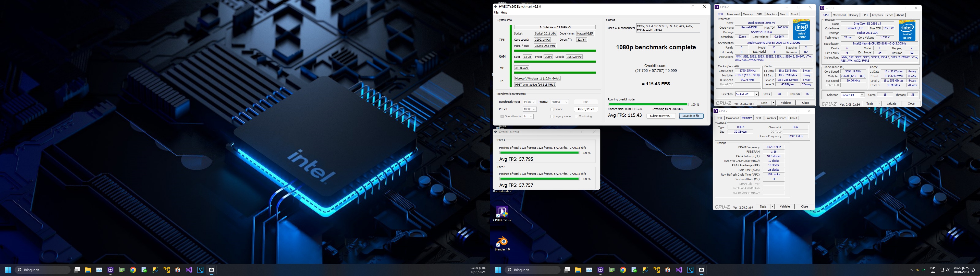Expand Tools arrow in Socket #1 CPU-Z window
The height and width of the screenshot is (276, 980).
(x=879, y=104)
